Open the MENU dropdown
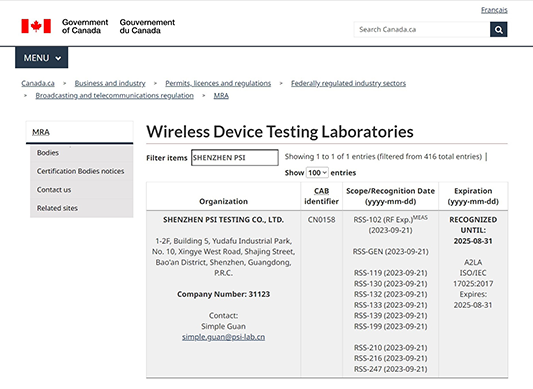Screen dimensions: 533x389 41,58
